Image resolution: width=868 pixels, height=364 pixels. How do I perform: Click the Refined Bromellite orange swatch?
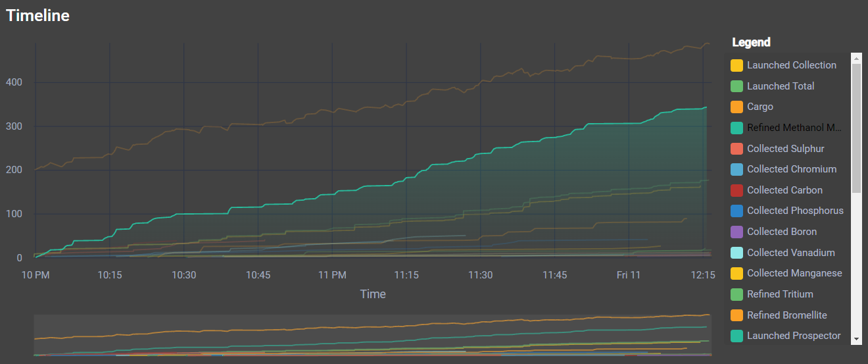coord(737,315)
